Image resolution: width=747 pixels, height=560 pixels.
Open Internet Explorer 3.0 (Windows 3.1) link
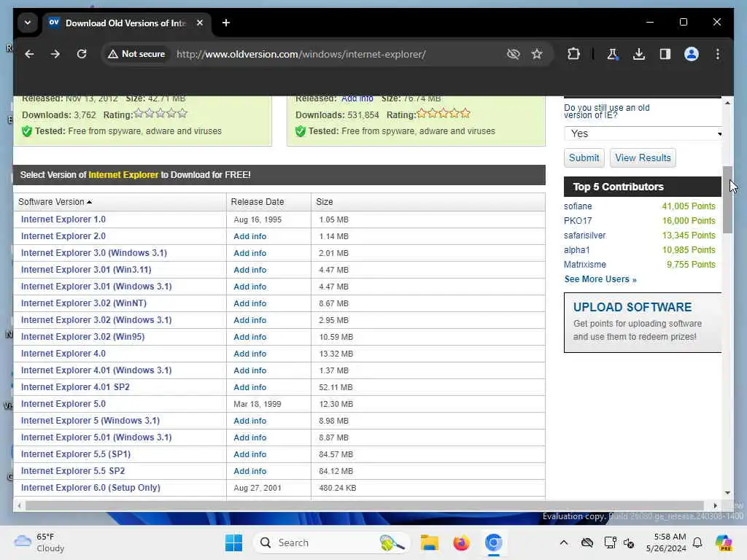tap(94, 253)
